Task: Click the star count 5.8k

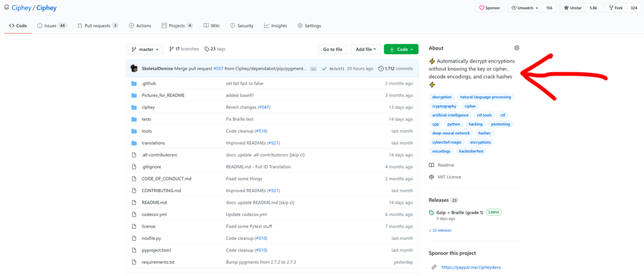Action: pyautogui.click(x=593, y=8)
